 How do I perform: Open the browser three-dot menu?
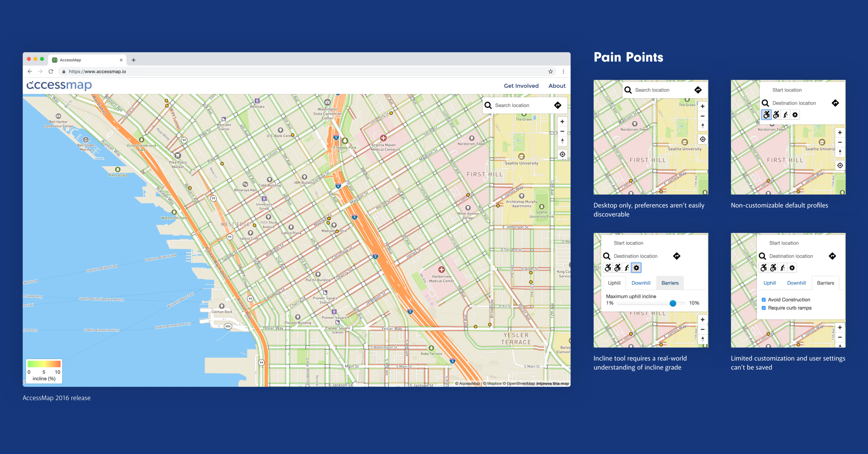564,71
